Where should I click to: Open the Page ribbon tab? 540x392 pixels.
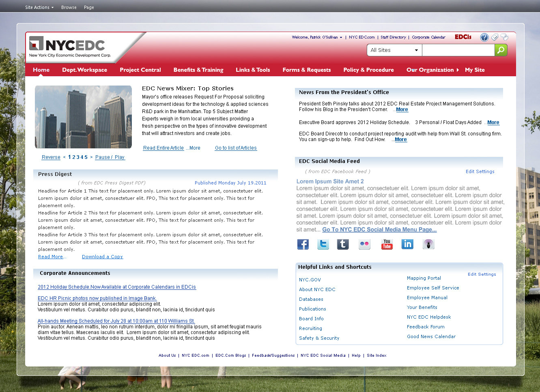[89, 7]
